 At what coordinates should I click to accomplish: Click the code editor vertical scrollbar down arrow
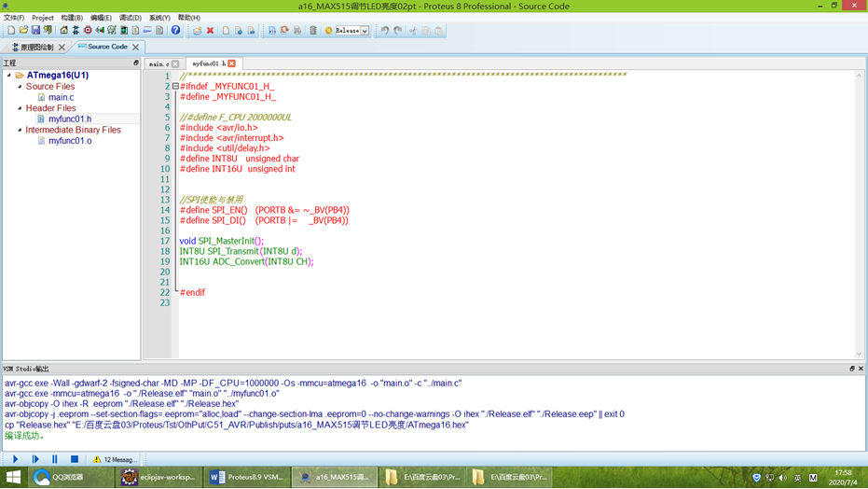[860, 355]
